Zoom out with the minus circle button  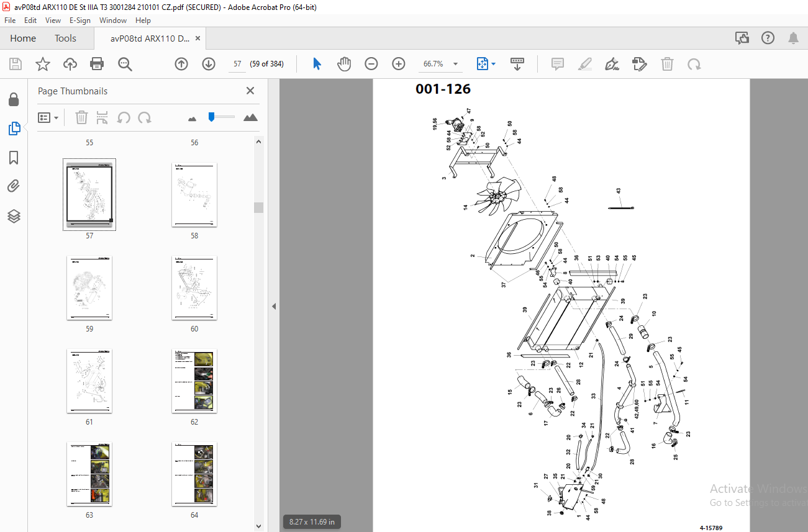[x=371, y=64]
